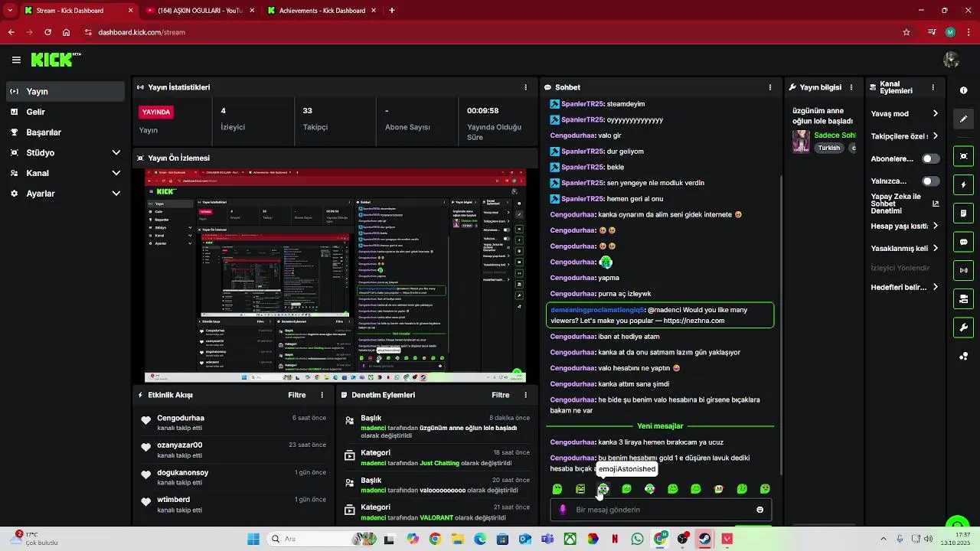Click the user avatar at top right
The width and height of the screenshot is (980, 551).
click(x=952, y=60)
